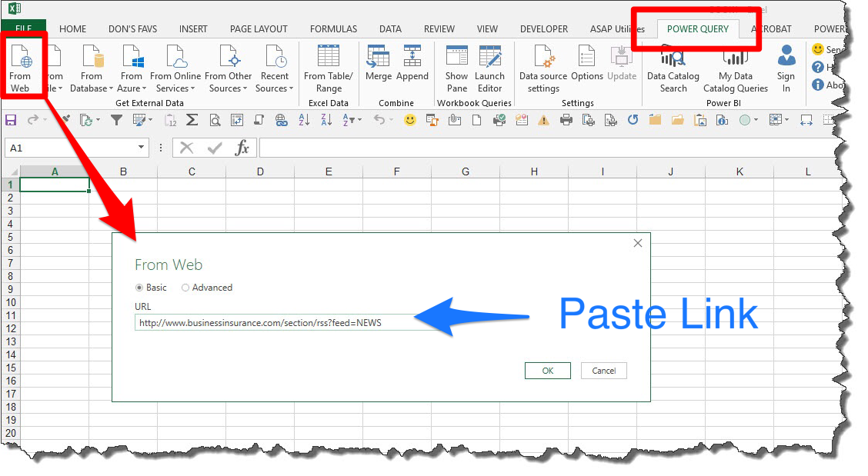Launch the Query Editor
This screenshot has width=868, height=476.
[490, 68]
